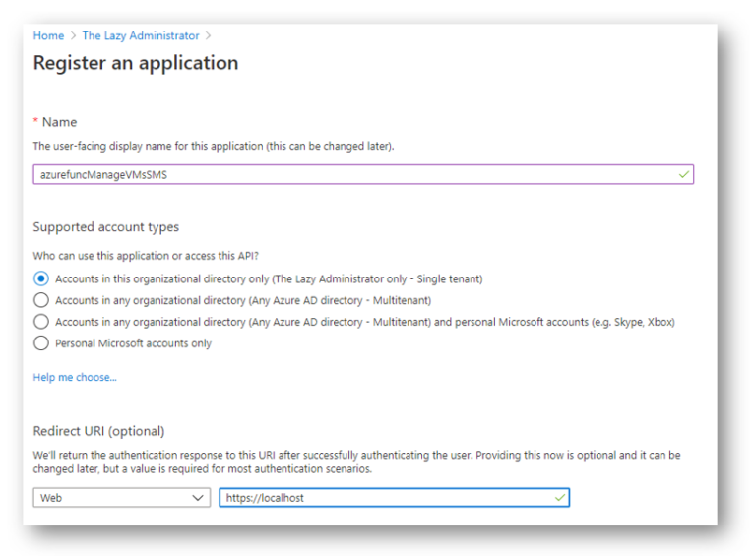This screenshot has height=556, width=756.
Task: Open Help me choose link
Action: pos(75,377)
